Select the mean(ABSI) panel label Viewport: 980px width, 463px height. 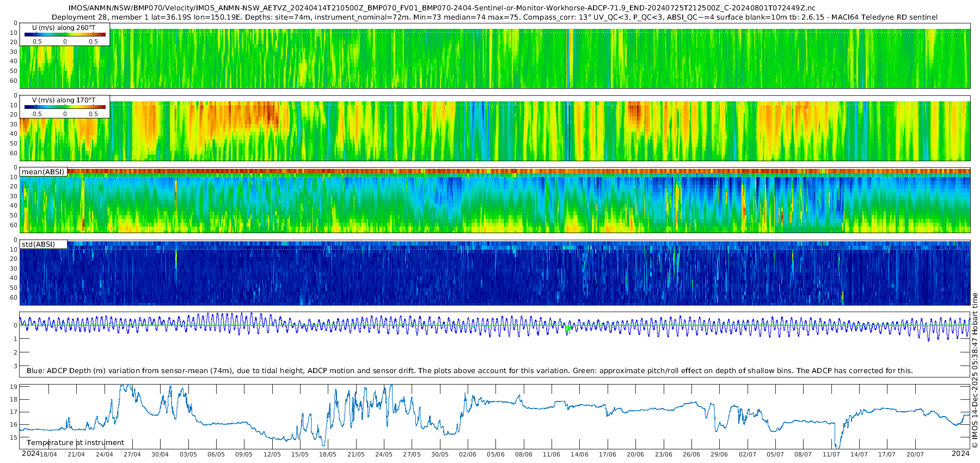coord(43,172)
